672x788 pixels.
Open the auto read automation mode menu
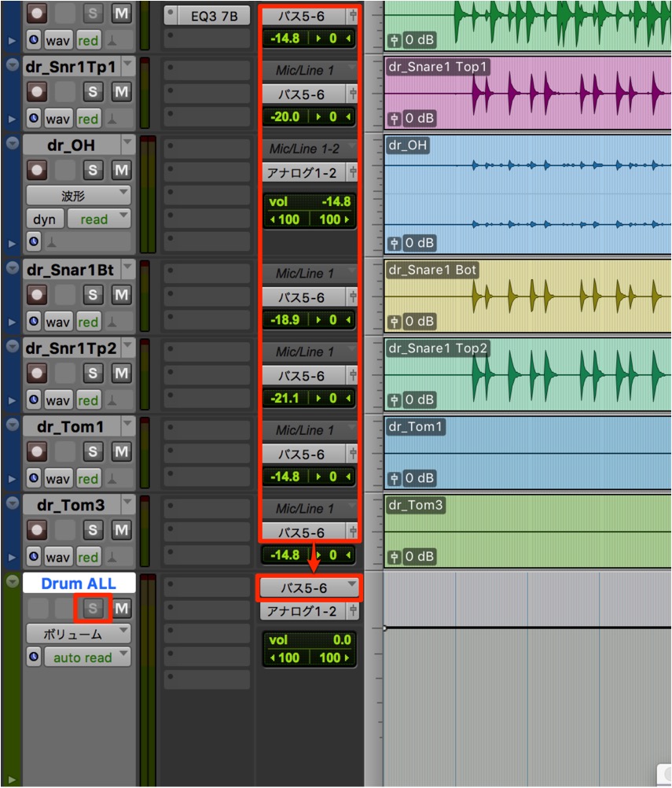[x=88, y=657]
